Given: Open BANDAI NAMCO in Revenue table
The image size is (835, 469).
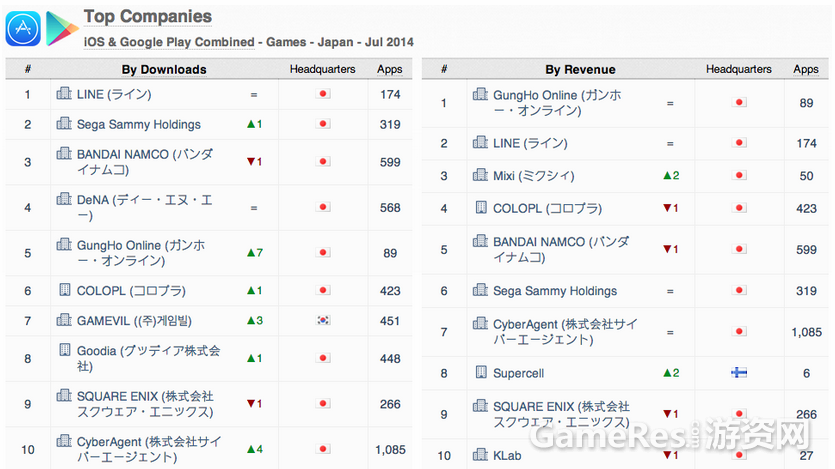Looking at the screenshot, I should 561,250.
